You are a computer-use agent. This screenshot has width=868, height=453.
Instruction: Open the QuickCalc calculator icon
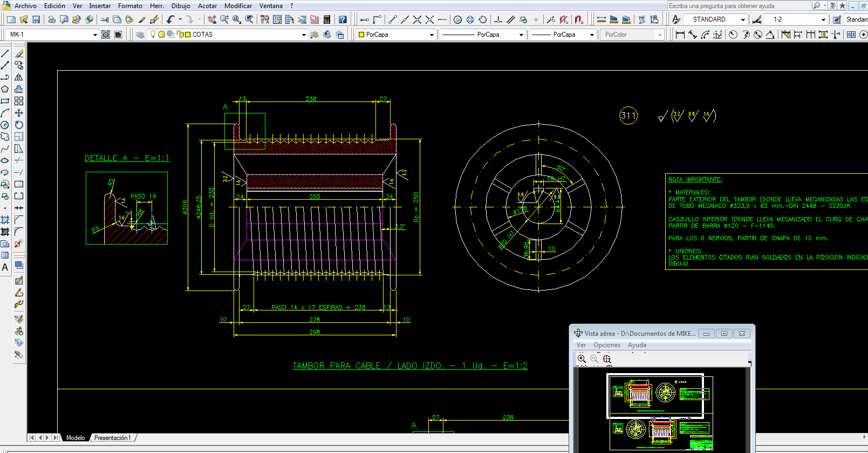327,19
